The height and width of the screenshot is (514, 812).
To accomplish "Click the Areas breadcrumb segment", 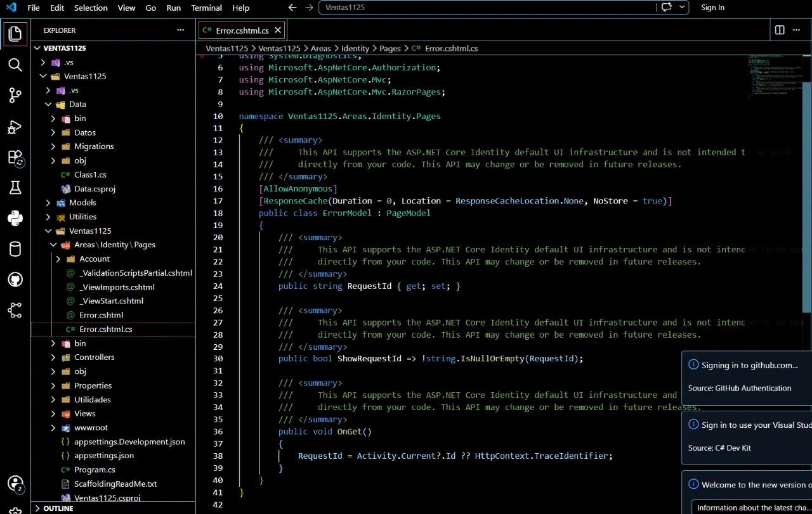I will (321, 48).
